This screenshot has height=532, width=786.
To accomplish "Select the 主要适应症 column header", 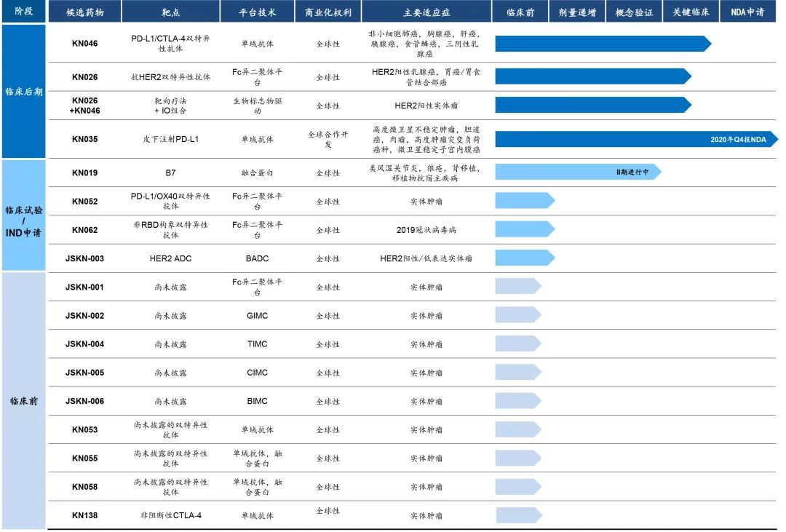I will point(425,13).
